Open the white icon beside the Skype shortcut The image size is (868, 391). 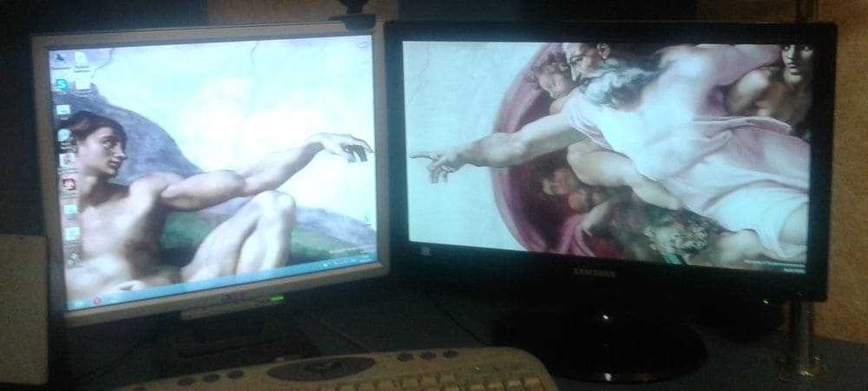[x=81, y=85]
